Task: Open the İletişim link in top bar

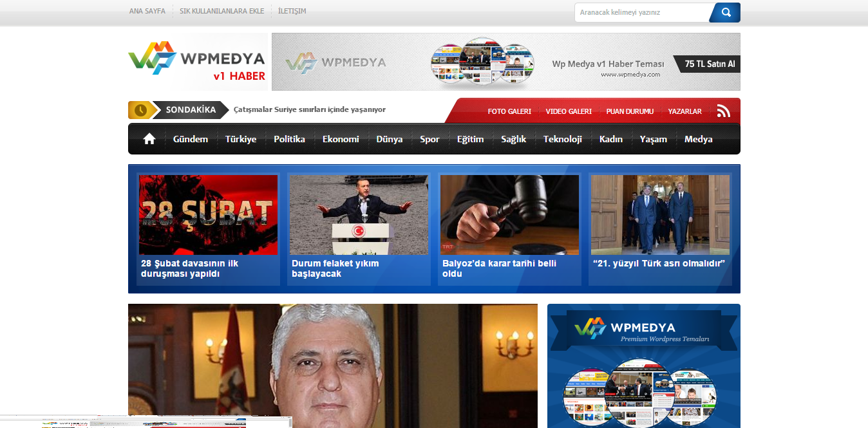Action: pos(292,11)
